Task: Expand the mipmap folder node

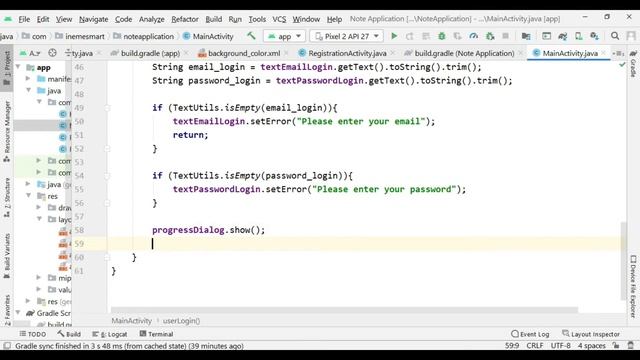Action: pos(39,278)
